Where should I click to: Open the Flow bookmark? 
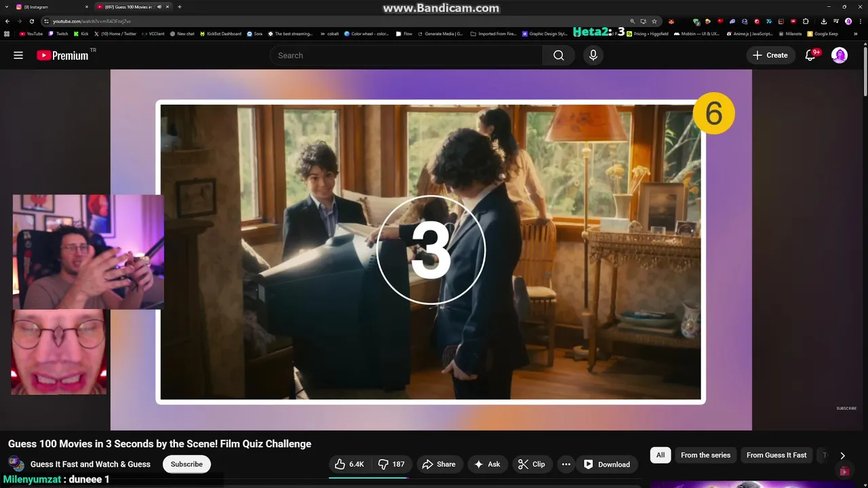(x=404, y=33)
